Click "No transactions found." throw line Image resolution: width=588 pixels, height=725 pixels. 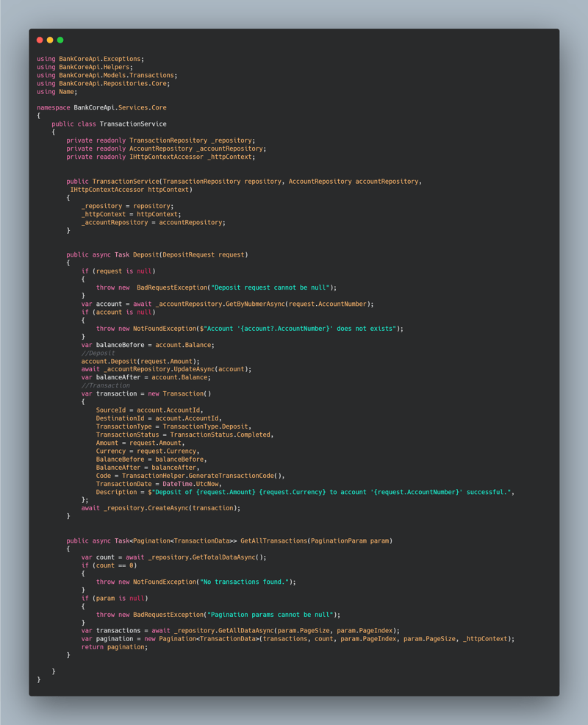click(196, 582)
